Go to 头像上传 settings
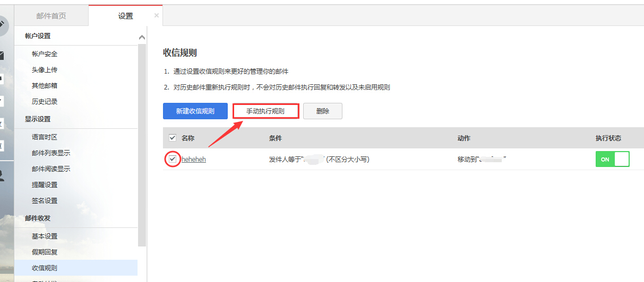 coord(45,70)
